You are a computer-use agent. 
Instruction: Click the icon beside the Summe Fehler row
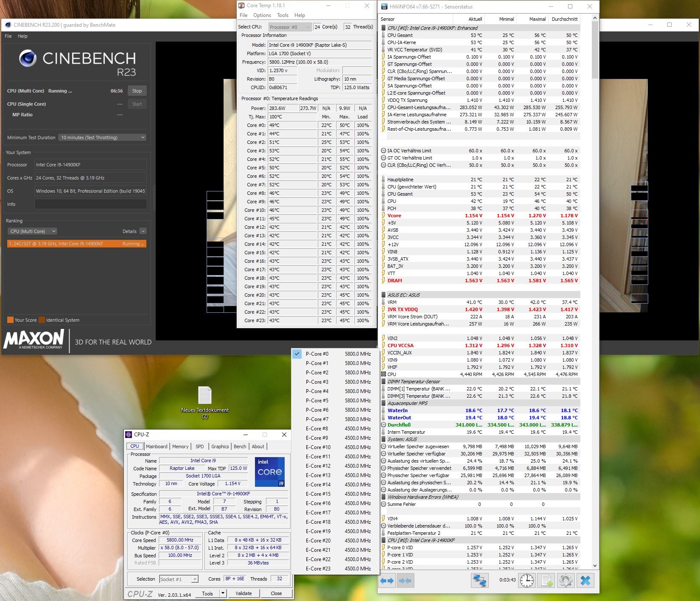pos(384,504)
